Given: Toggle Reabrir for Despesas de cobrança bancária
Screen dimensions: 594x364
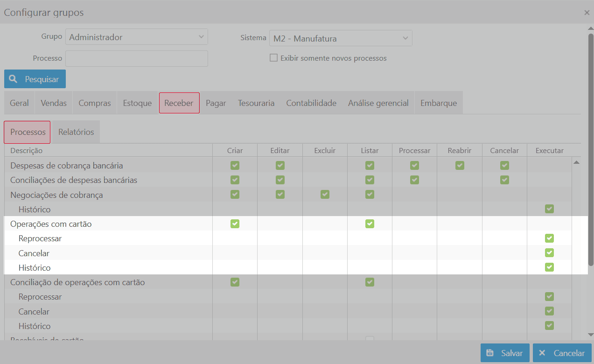Looking at the screenshot, I should tap(460, 165).
